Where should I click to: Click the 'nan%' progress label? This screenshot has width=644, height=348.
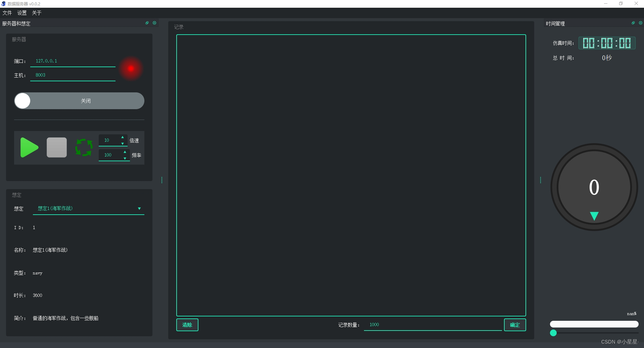point(632,314)
